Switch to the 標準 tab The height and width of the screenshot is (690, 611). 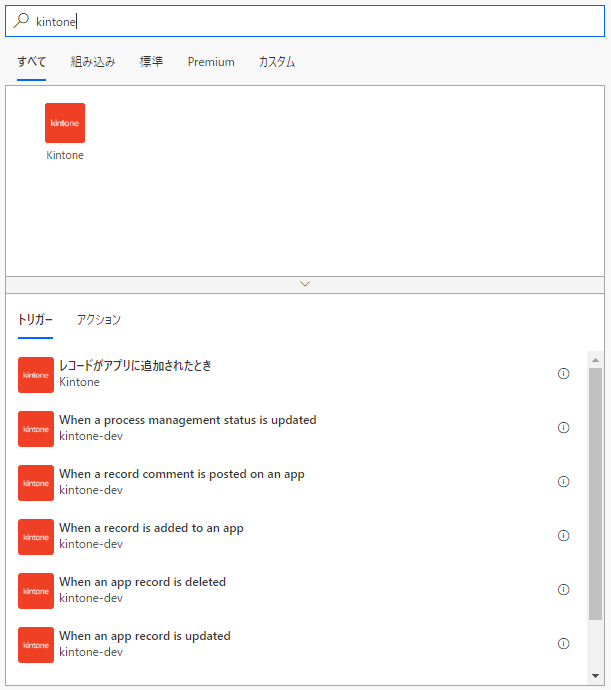point(151,62)
